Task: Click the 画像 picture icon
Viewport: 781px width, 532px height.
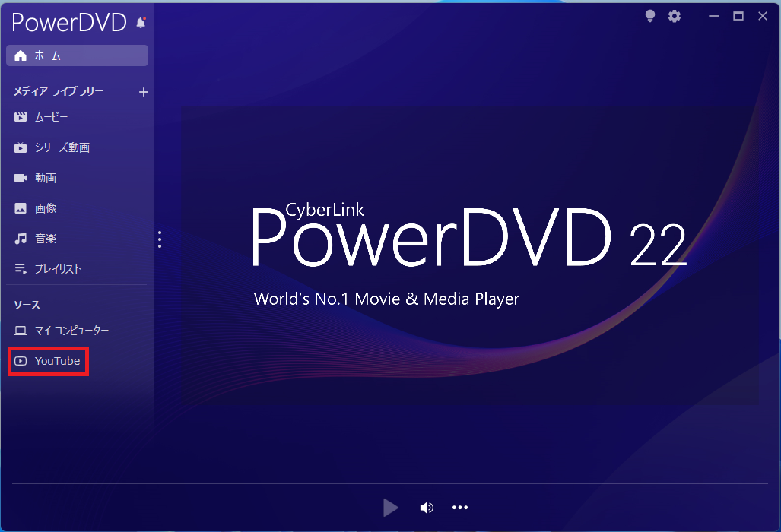Action: click(x=21, y=208)
